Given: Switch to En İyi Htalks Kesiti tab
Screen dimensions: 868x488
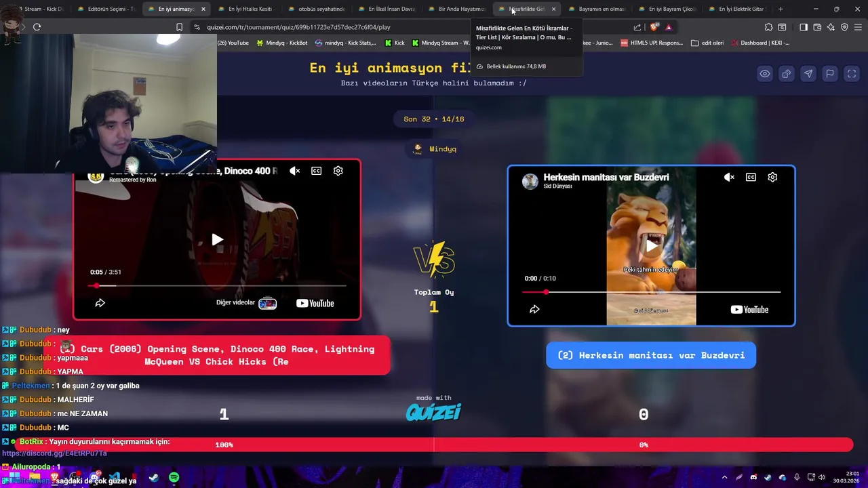Looking at the screenshot, I should pyautogui.click(x=246, y=9).
